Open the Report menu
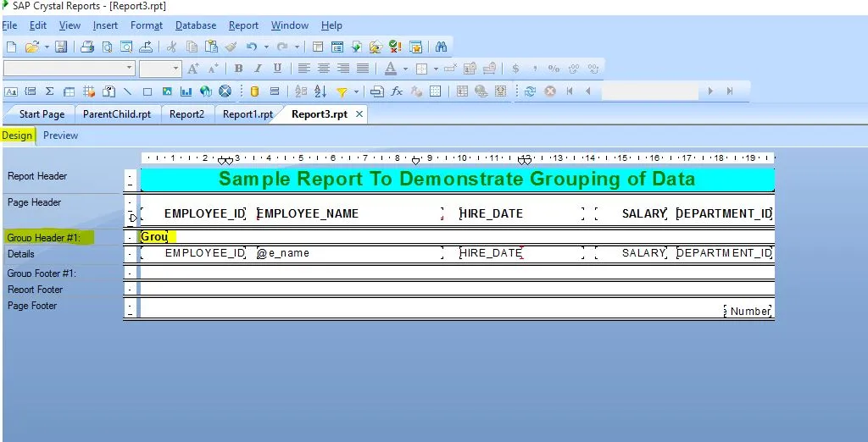The width and height of the screenshot is (868, 442). [243, 25]
